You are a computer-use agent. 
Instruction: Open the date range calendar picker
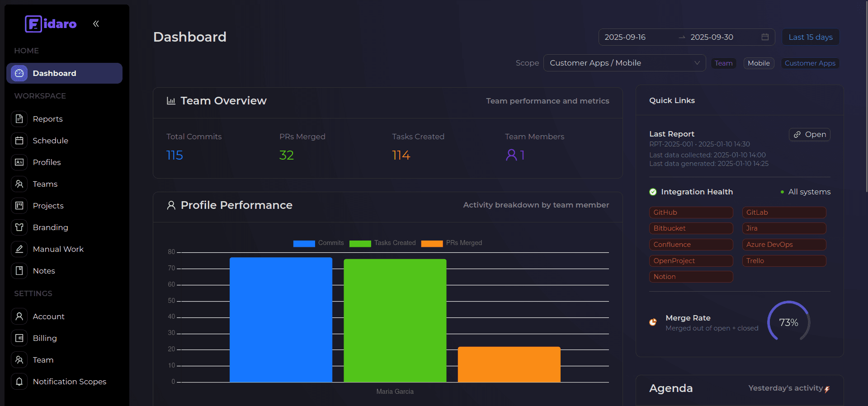(765, 37)
